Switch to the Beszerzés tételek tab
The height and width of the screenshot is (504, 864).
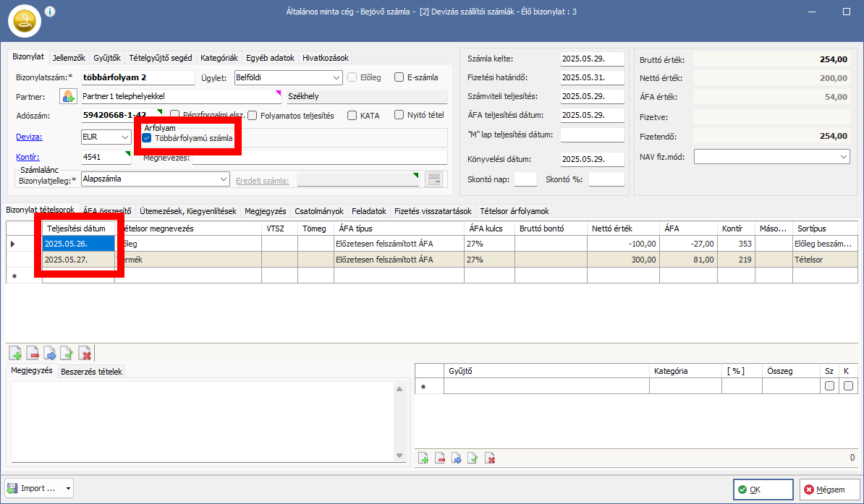click(x=91, y=371)
